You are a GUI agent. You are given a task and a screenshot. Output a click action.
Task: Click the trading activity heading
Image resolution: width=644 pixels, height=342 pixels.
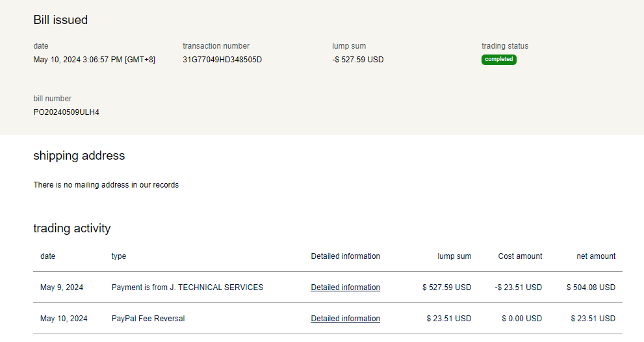72,228
